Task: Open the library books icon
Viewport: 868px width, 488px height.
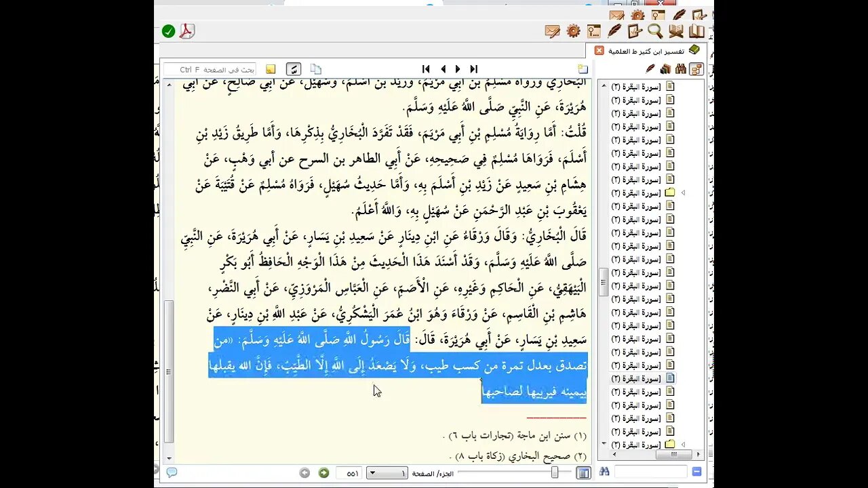Action: [x=696, y=31]
